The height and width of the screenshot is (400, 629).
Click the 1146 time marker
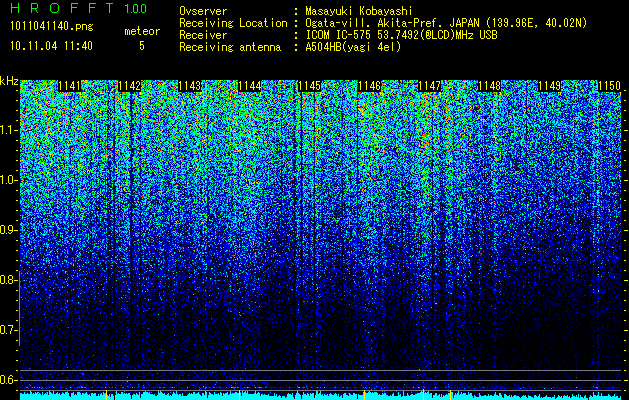[x=369, y=86]
